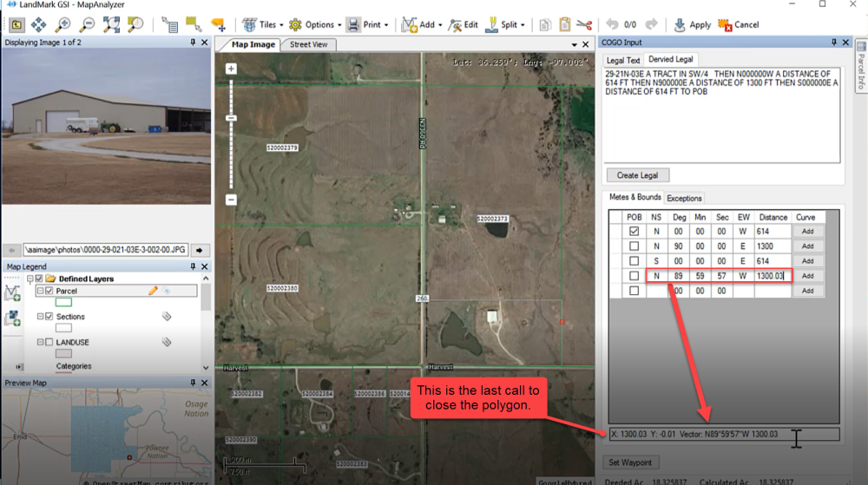Image resolution: width=868 pixels, height=485 pixels.
Task: Activate the zoom in magnifier tool
Action: coord(63,24)
